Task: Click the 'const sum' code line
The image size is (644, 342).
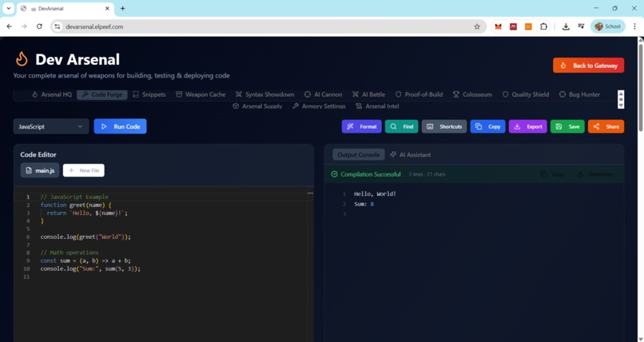Action: pos(85,260)
